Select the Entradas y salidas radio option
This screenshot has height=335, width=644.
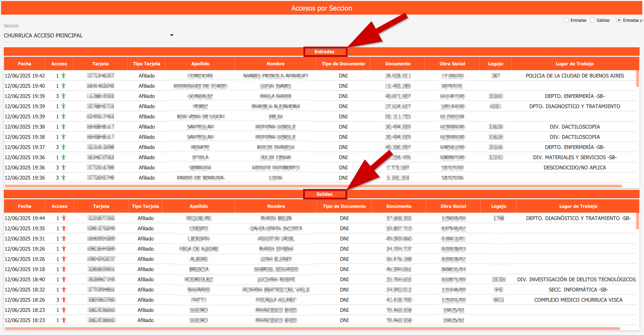(619, 20)
